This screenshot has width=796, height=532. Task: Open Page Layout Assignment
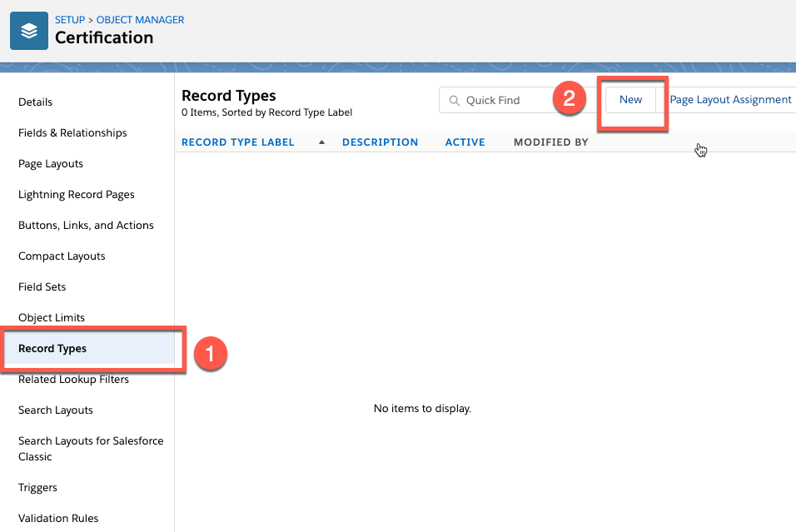[730, 99]
